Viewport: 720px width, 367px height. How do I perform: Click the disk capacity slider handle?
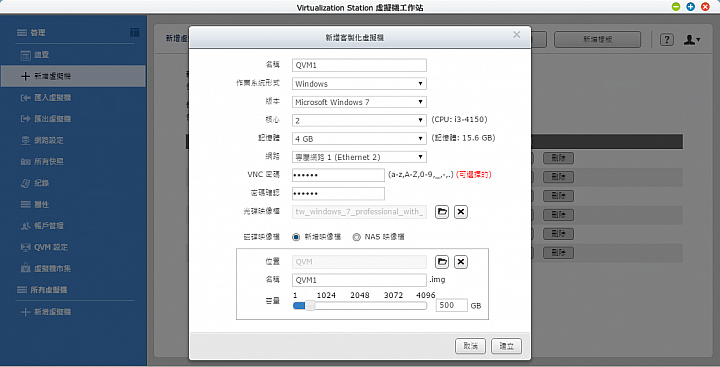coord(310,305)
